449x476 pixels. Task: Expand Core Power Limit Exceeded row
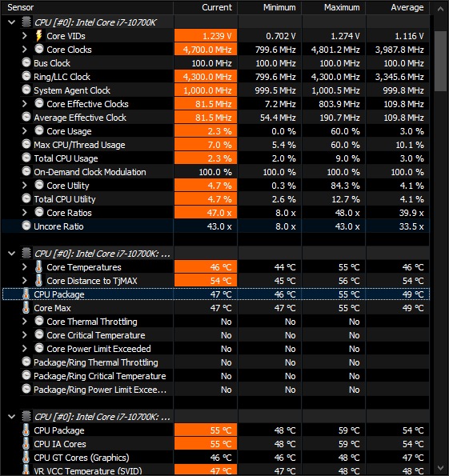point(25,349)
